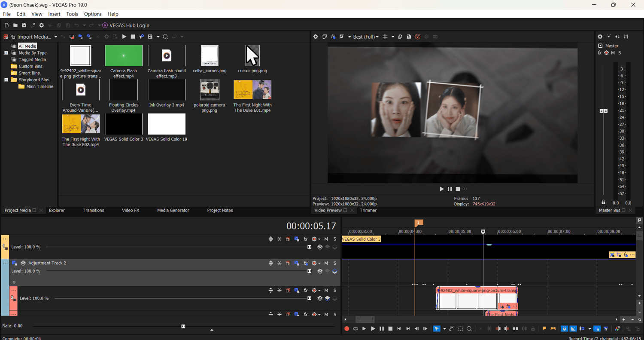Select the Main Timeline storyboard bin
This screenshot has height=340, width=644.
tap(40, 86)
